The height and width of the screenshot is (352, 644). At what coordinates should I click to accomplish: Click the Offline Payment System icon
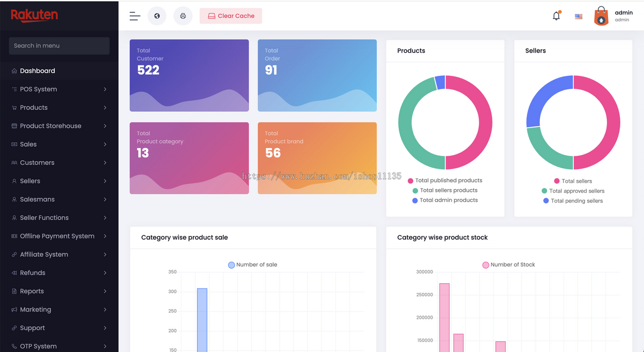click(14, 236)
